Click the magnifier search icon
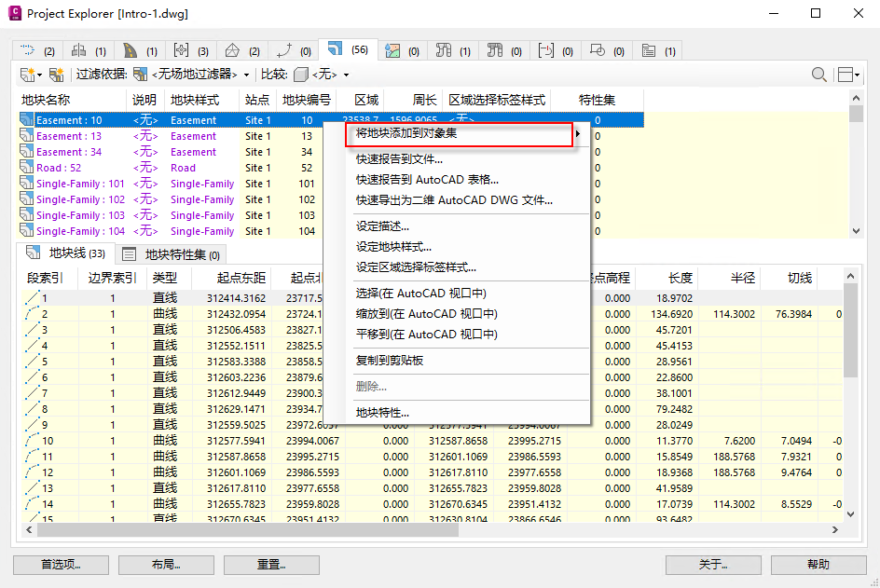 pos(818,74)
